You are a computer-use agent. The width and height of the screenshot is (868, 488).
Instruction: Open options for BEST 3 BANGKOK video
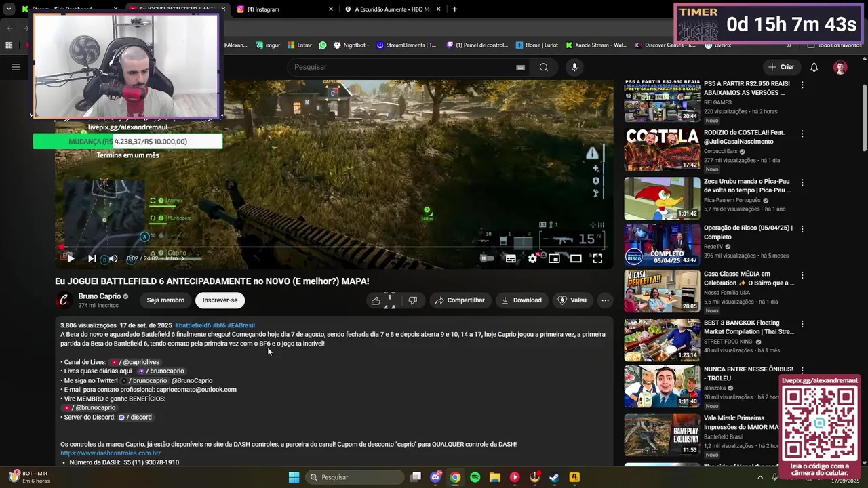coord(802,324)
